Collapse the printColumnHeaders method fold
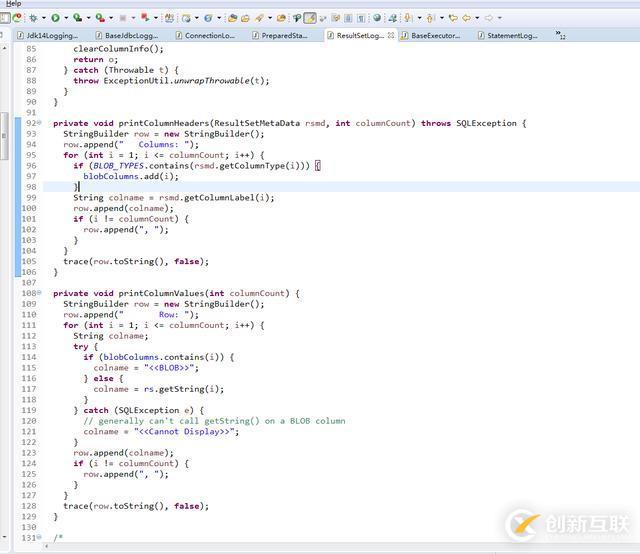The width and height of the screenshot is (640, 554). click(x=40, y=123)
